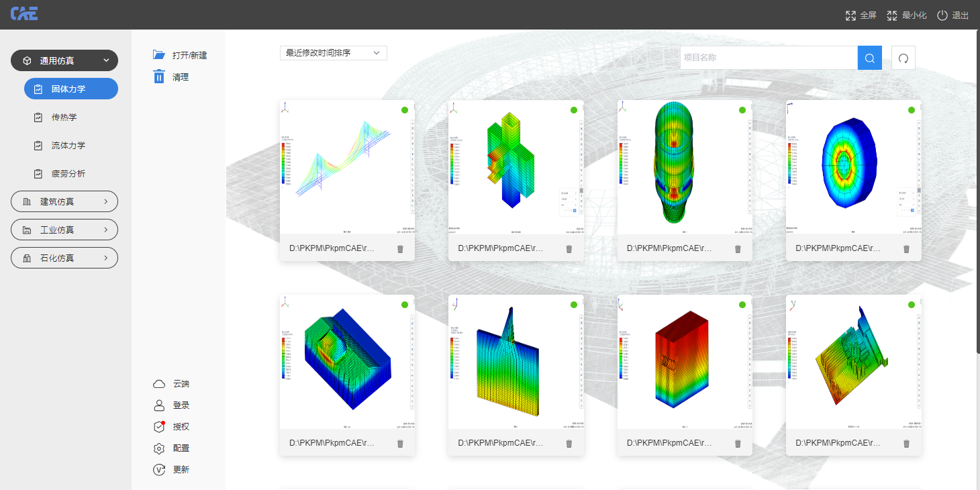Click green status dot on bridge project
Viewport: 980px width, 490px height.
[405, 110]
